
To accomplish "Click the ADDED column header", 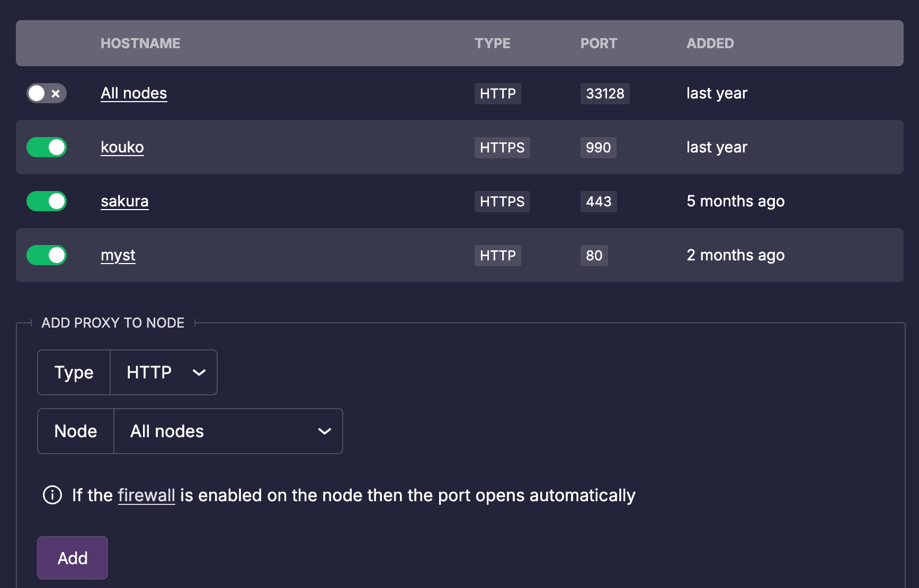I will (710, 43).
